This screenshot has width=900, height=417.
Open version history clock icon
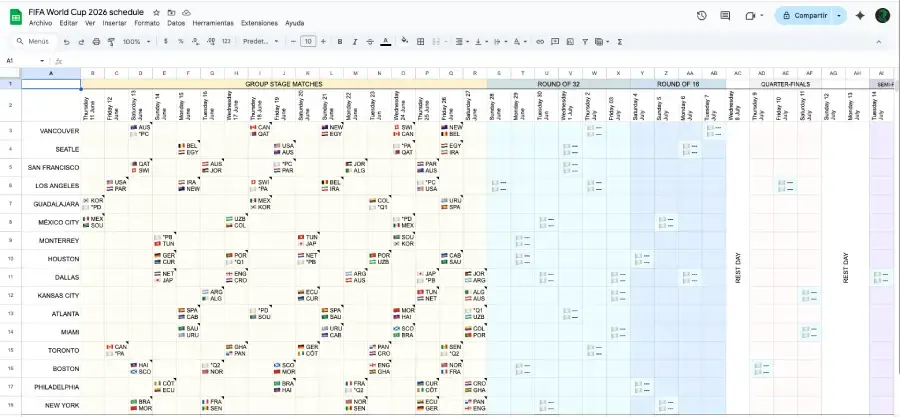click(701, 16)
